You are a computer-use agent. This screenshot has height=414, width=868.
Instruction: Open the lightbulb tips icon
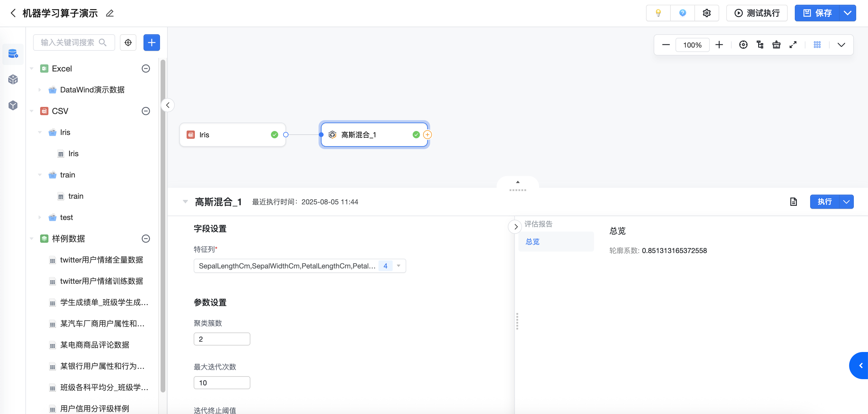coord(658,13)
